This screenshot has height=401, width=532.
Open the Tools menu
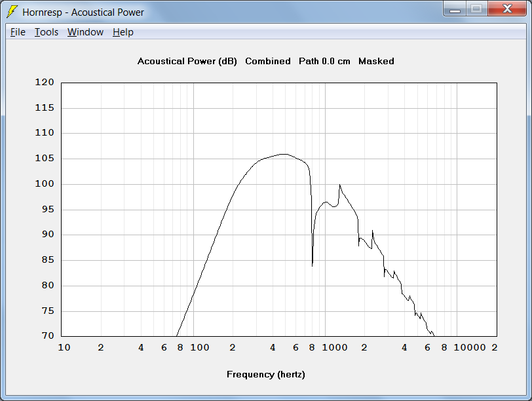tap(47, 32)
